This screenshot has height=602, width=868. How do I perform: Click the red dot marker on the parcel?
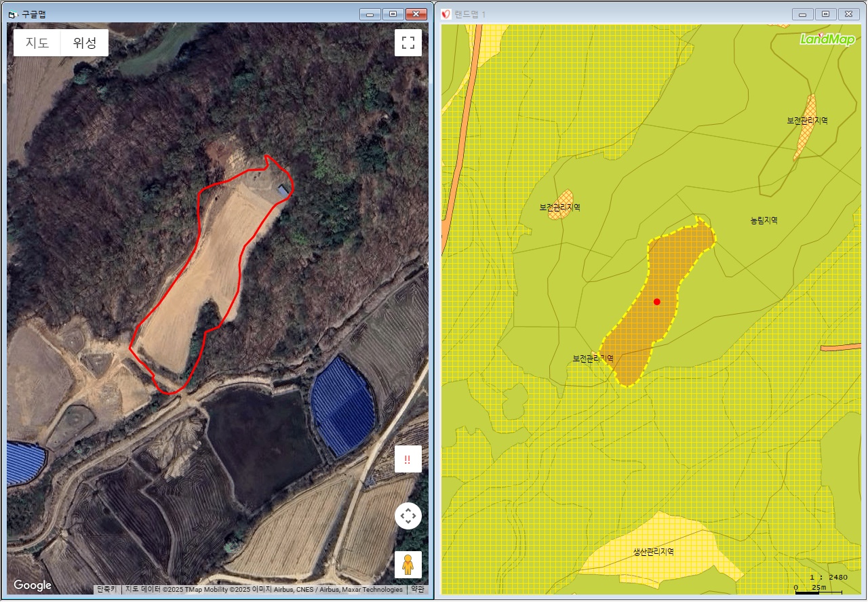[656, 302]
